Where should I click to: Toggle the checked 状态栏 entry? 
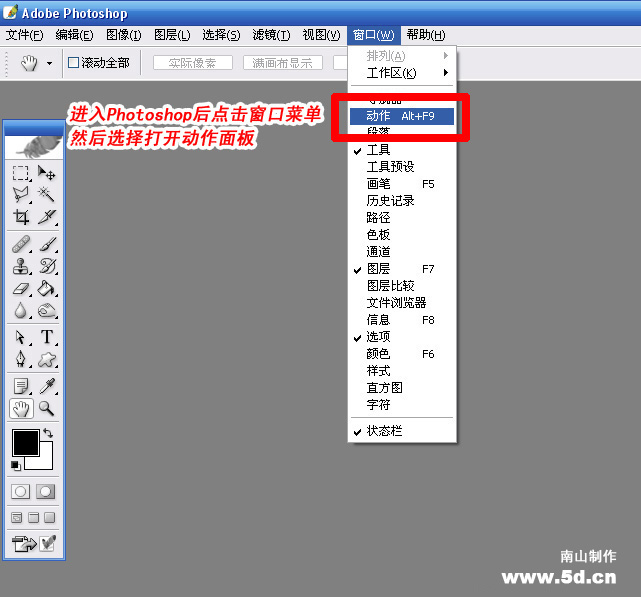tap(402, 431)
